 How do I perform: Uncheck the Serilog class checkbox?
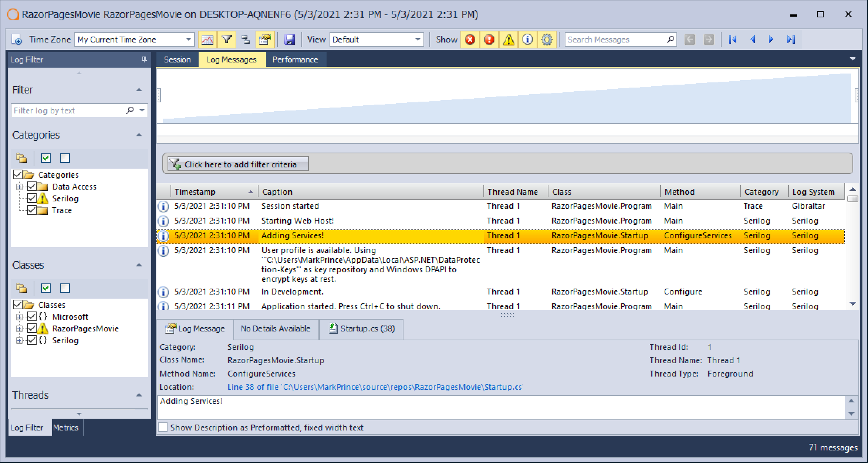pos(32,340)
